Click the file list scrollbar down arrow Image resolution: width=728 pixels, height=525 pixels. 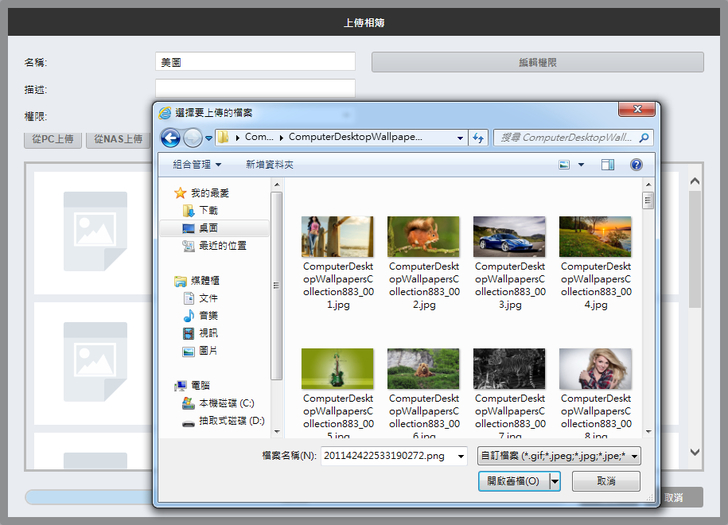click(648, 432)
